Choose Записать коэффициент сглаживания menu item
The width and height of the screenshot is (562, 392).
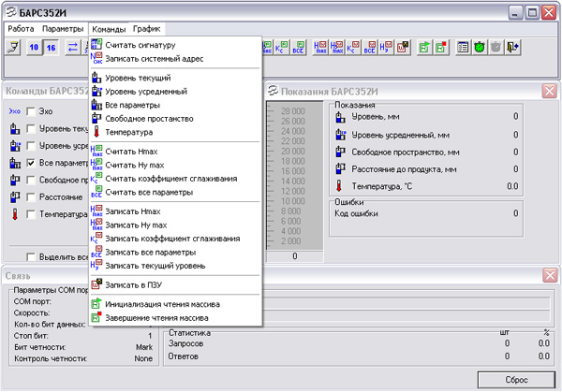tap(176, 239)
